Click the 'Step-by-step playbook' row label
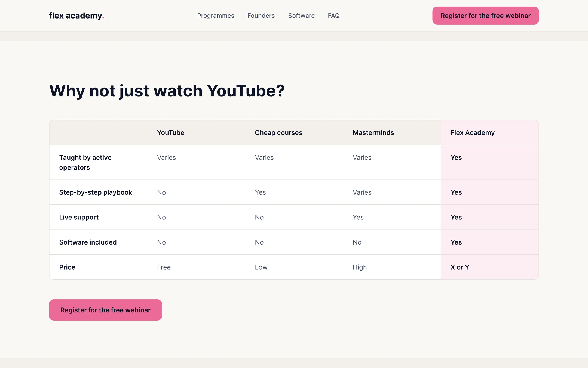This screenshot has height=368, width=588. pos(96,192)
